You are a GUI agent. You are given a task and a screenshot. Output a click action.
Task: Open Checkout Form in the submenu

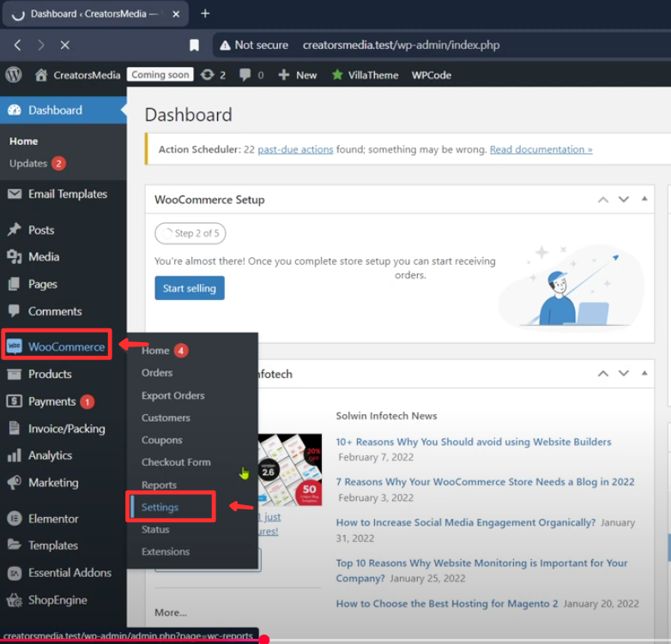click(176, 462)
